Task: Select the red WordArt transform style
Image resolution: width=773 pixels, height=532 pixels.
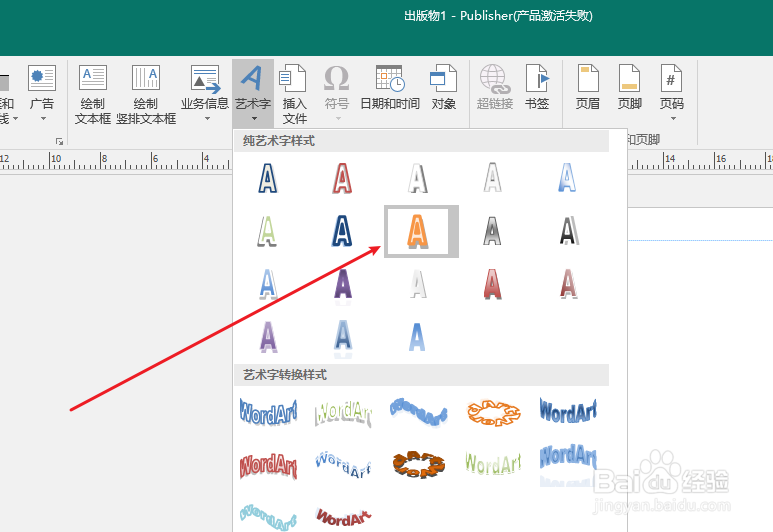Action: pos(269,465)
